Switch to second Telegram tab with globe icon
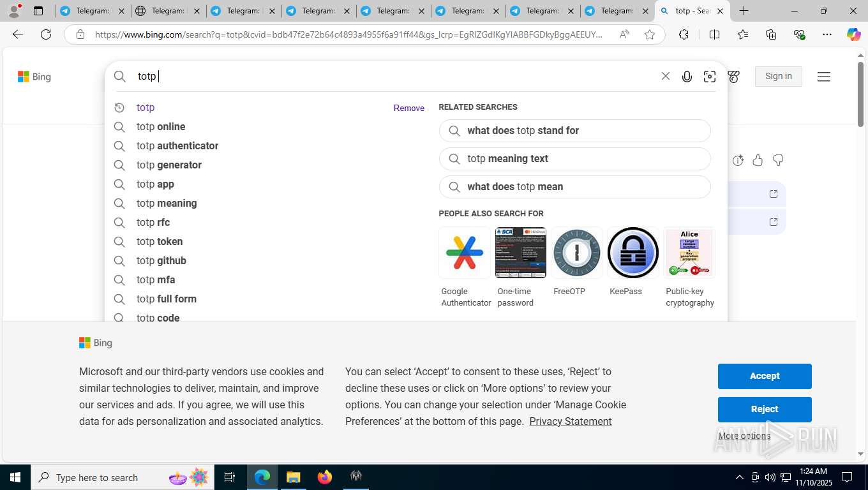868x490 pixels. pyautogui.click(x=168, y=11)
